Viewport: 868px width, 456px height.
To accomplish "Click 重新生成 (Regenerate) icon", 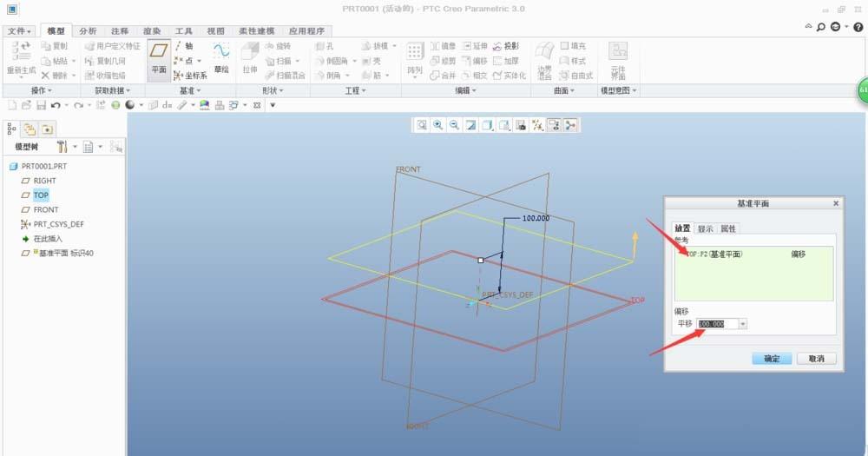I will tap(21, 59).
